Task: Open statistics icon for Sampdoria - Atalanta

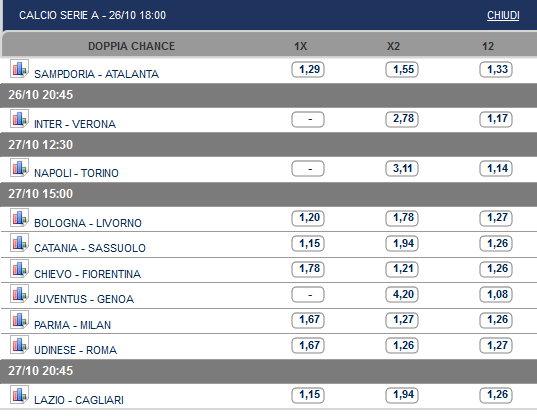Action: click(x=19, y=69)
